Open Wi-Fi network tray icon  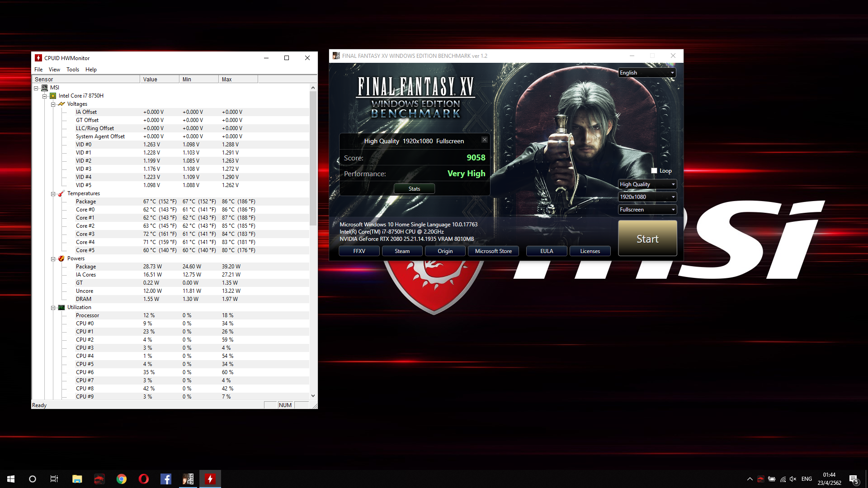pyautogui.click(x=783, y=479)
